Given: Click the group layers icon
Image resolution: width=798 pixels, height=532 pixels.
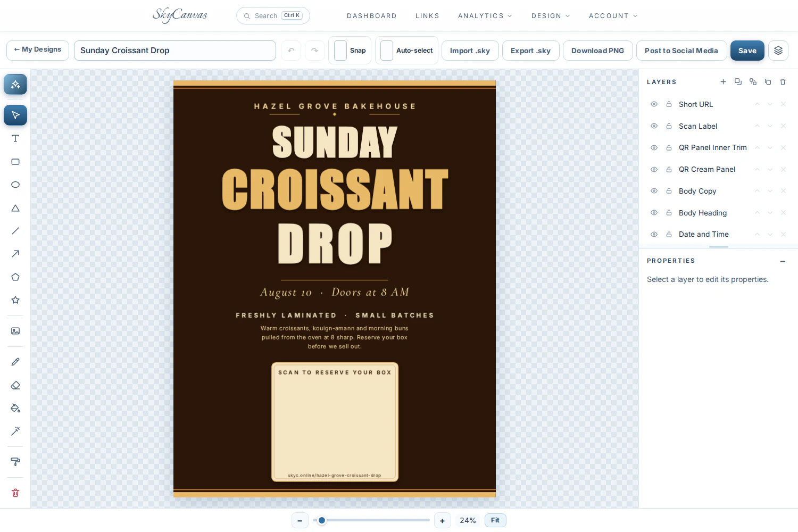Looking at the screenshot, I should (738, 82).
